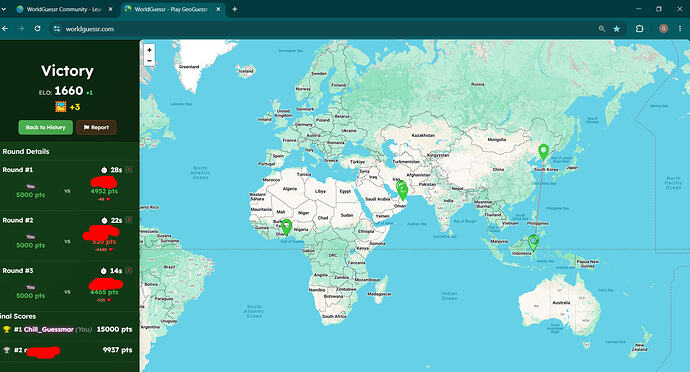Click the flag icon beside Round #3's 14s
690x372 pixels.
129,270
